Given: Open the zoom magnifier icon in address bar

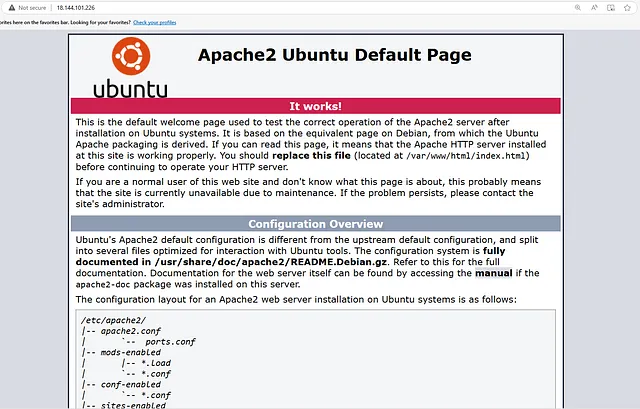Looking at the screenshot, I should [578, 8].
